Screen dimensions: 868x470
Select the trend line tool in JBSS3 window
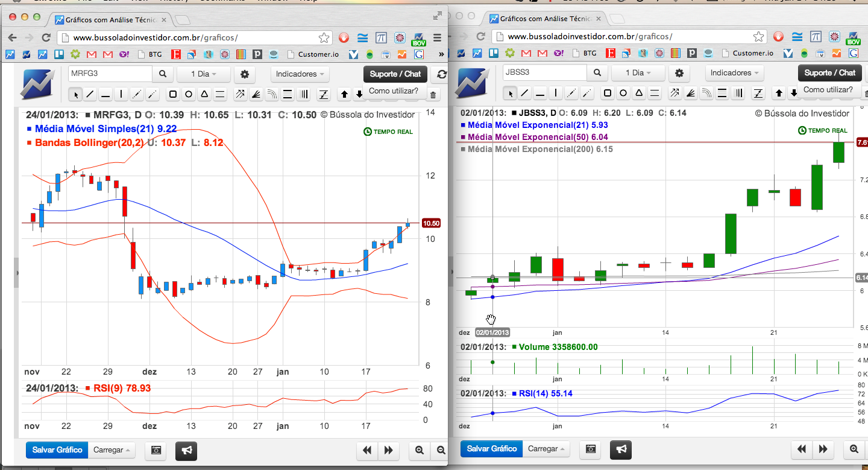pyautogui.click(x=524, y=94)
